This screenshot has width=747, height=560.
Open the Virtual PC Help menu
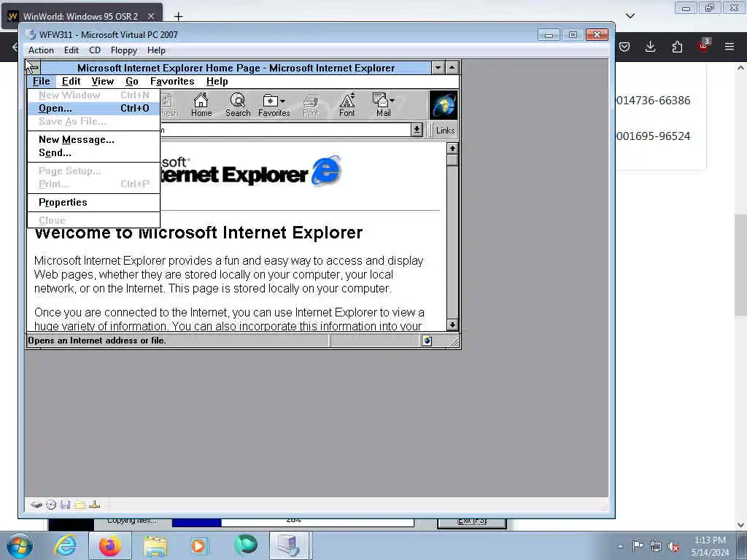point(156,50)
